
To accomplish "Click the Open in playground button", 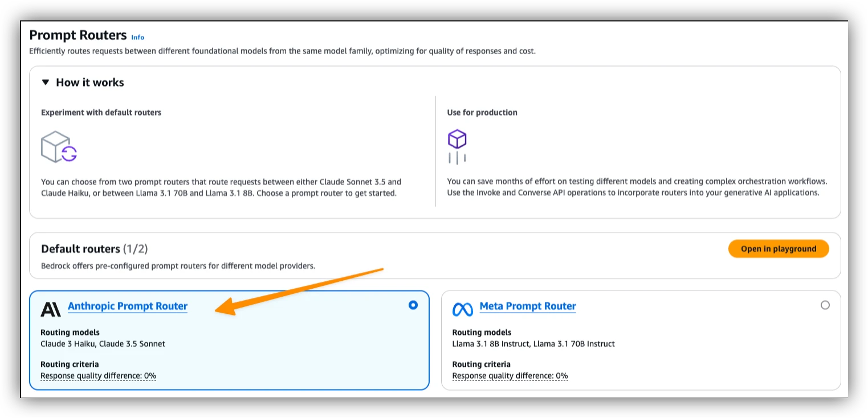I will click(x=779, y=249).
